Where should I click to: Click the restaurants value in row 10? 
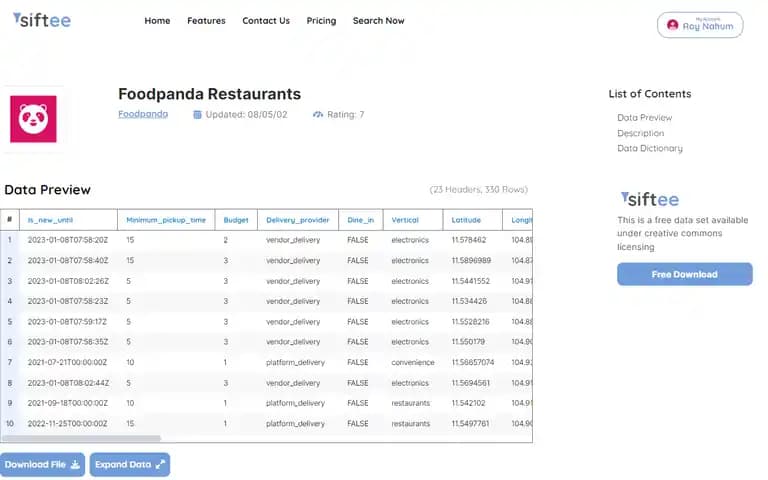click(410, 424)
